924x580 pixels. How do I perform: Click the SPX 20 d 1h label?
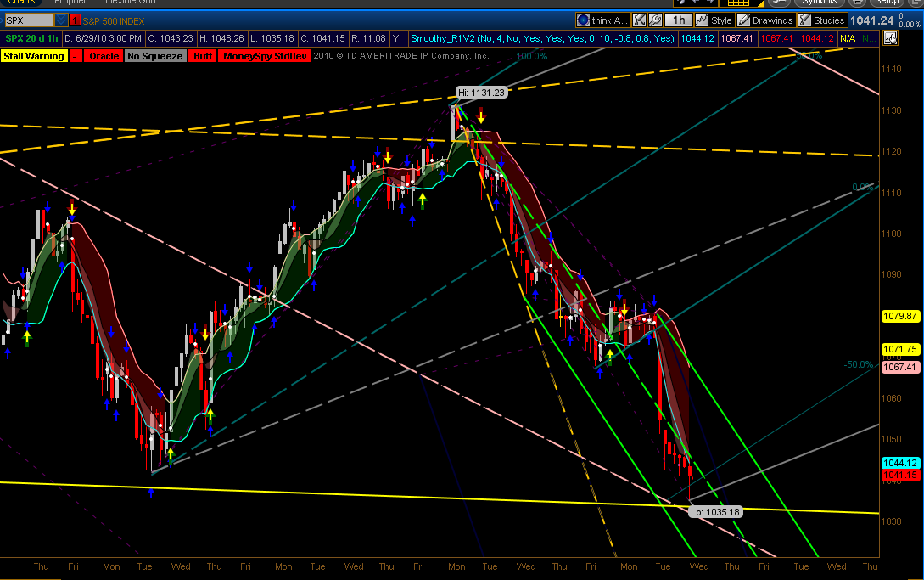(31, 38)
